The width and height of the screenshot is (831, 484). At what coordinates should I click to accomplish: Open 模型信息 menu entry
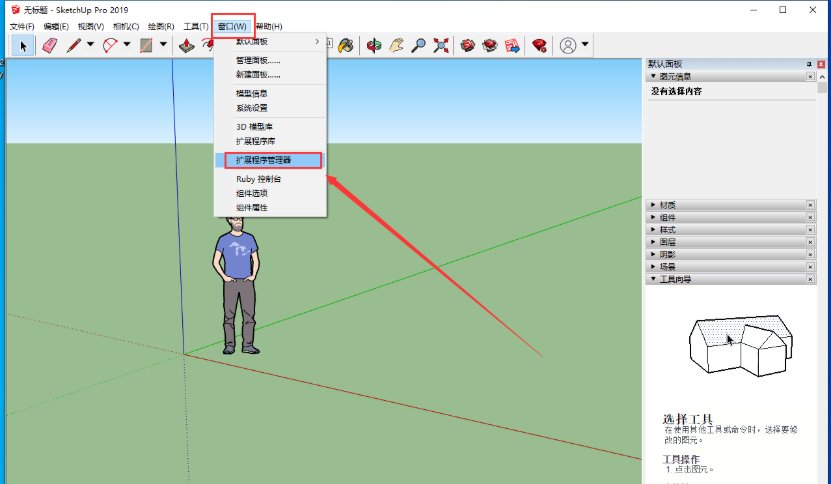(270, 93)
